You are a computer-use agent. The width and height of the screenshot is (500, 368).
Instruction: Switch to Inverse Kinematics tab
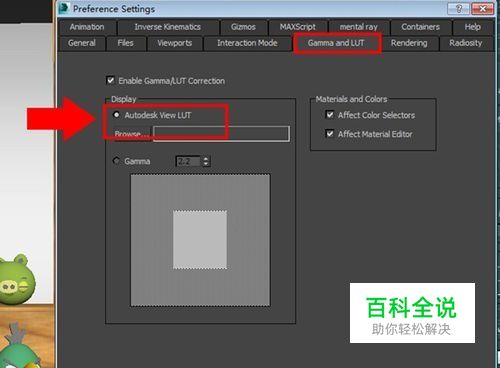[x=168, y=27]
